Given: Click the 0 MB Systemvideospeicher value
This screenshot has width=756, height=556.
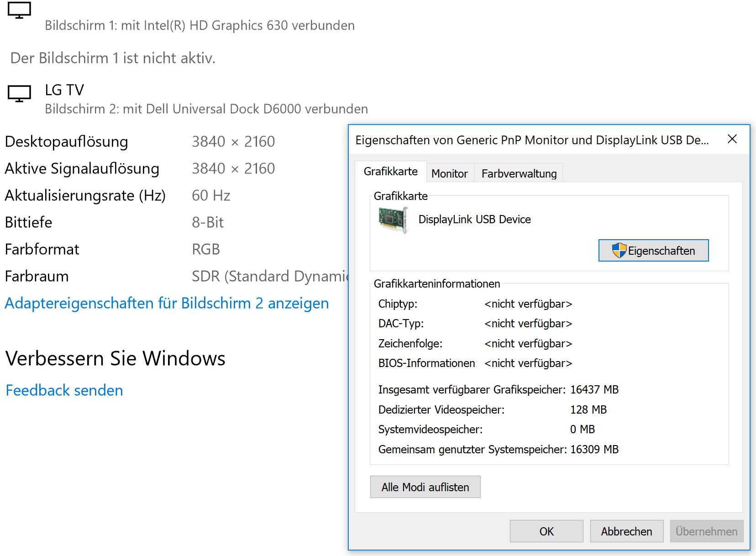Looking at the screenshot, I should click(x=583, y=430).
